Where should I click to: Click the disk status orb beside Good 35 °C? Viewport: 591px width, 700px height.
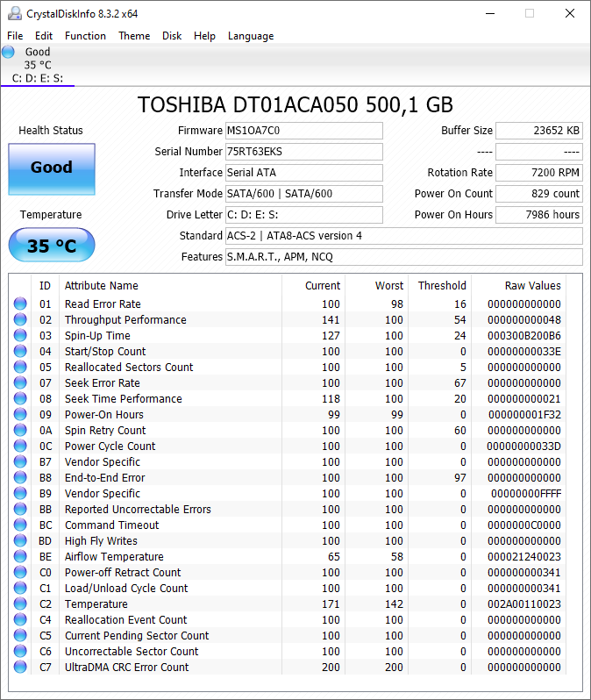pos(9,52)
